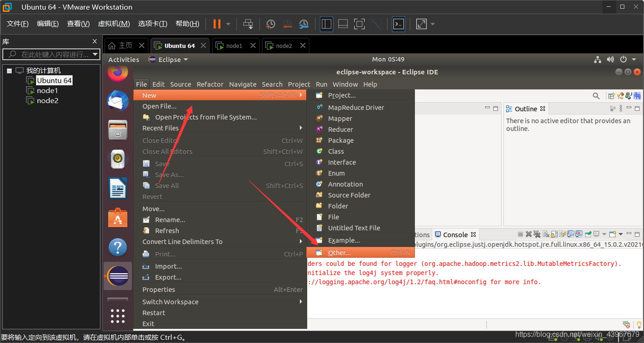644x343 pixels.
Task: Select Reducer in the New submenu
Action: coord(361,130)
